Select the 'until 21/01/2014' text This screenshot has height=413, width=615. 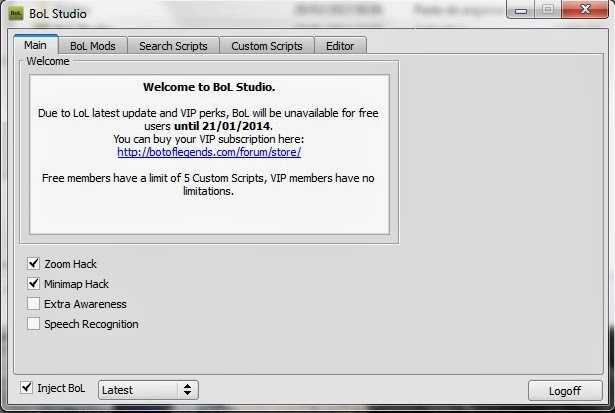pos(222,126)
